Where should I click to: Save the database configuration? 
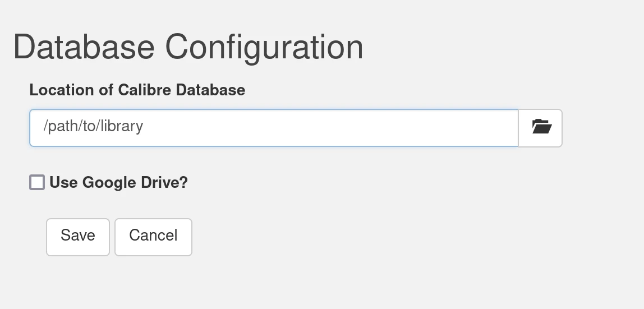pyautogui.click(x=77, y=237)
